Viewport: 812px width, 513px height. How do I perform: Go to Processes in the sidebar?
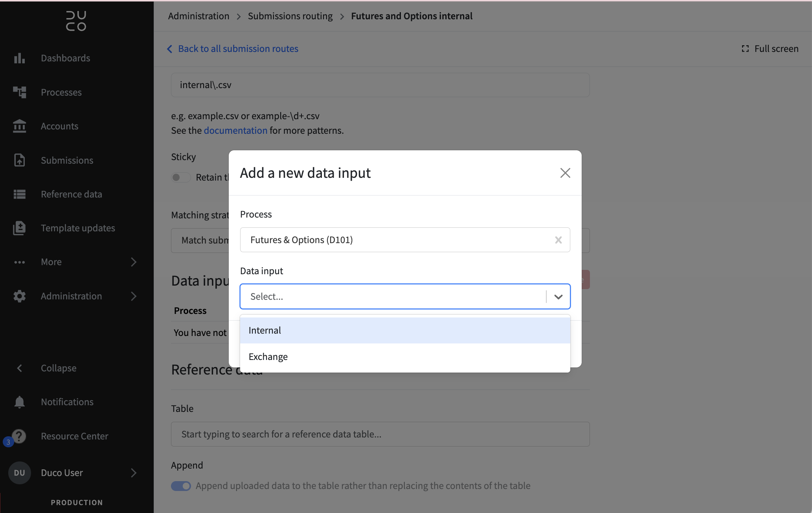point(61,92)
